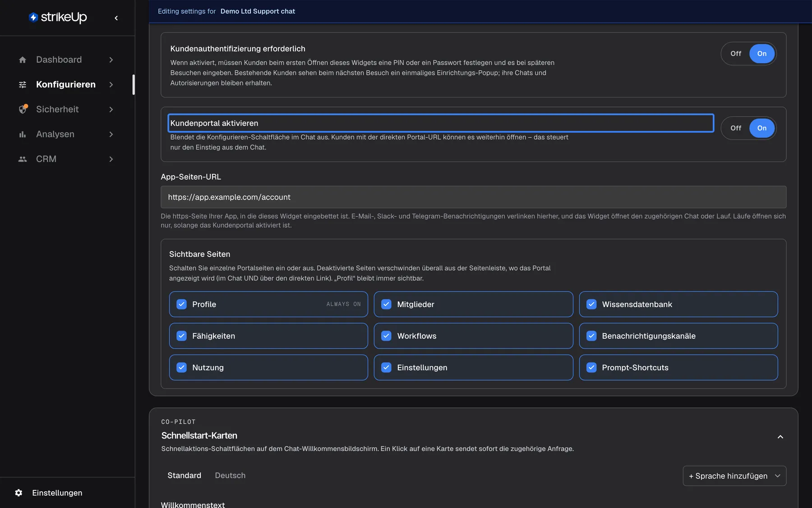Collapse the Schnellstart-Karten section
Screen dimensions: 812x508
click(x=780, y=437)
